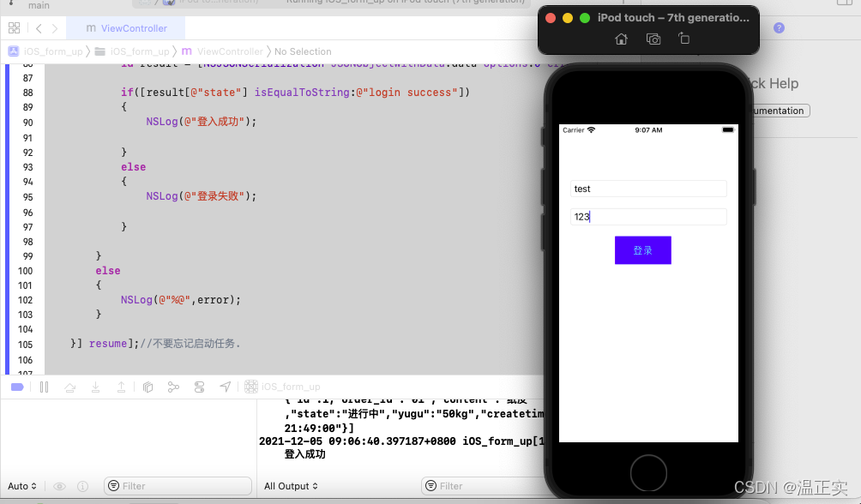Rotate the simulator device
This screenshot has height=504, width=861.
(683, 39)
